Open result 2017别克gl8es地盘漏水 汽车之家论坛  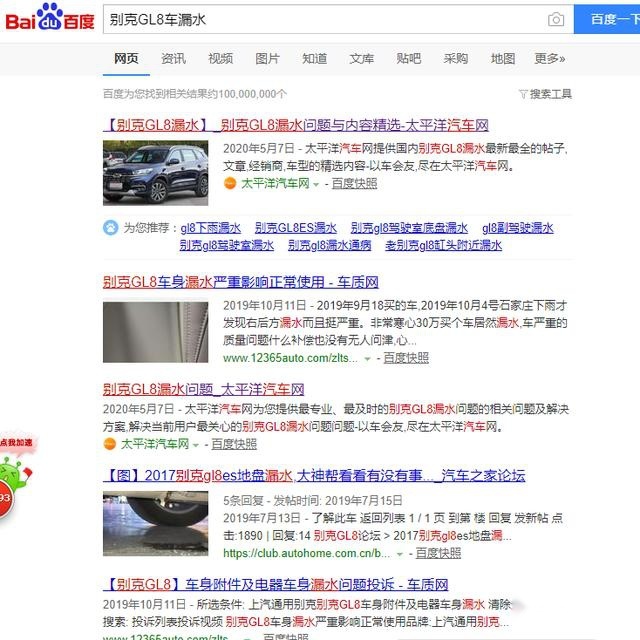314,476
